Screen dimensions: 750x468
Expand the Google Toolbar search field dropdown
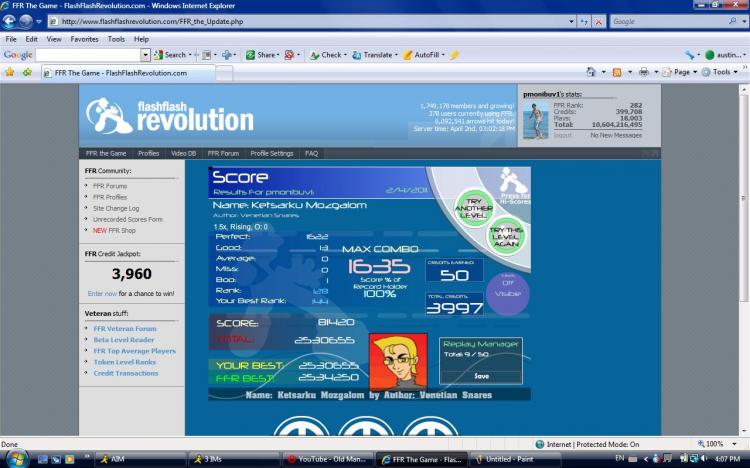[x=145, y=55]
